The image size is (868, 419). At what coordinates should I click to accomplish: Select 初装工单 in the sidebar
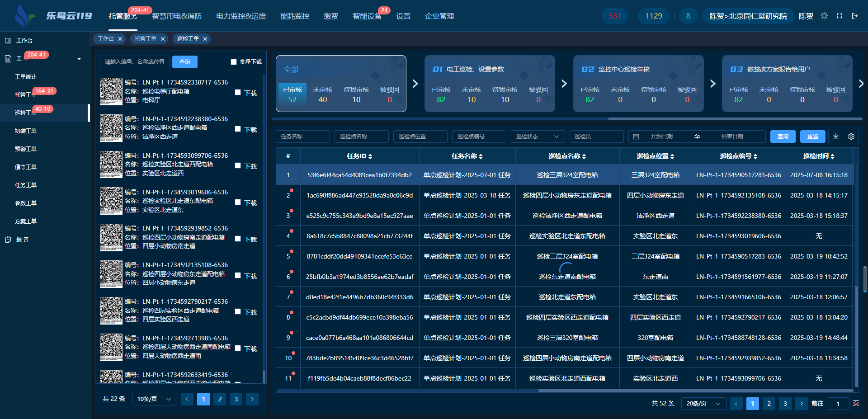[x=26, y=131]
